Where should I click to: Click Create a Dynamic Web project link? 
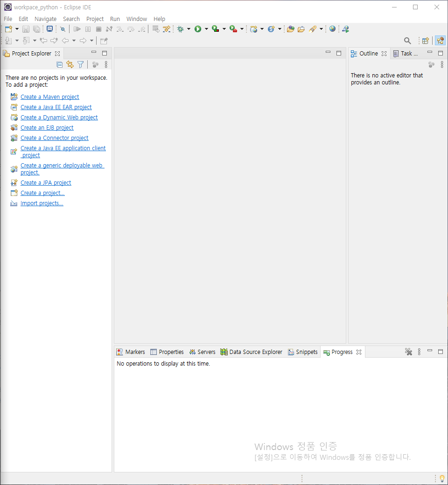click(x=59, y=117)
